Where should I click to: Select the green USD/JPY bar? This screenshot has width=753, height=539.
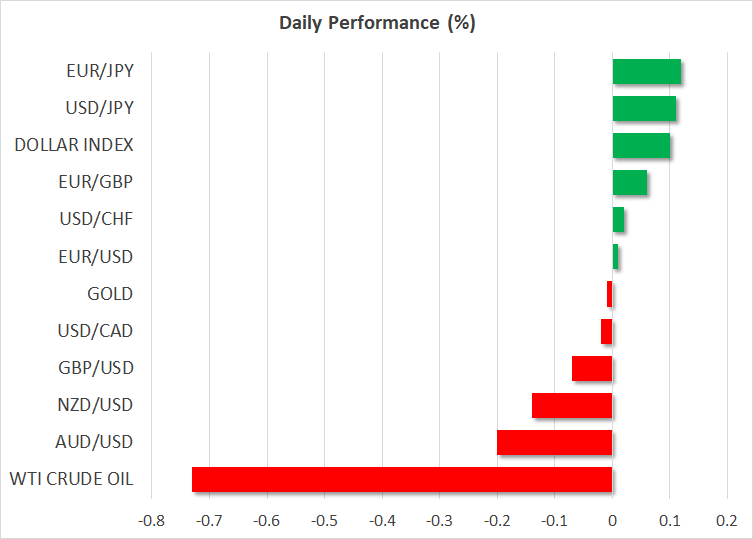click(643, 108)
